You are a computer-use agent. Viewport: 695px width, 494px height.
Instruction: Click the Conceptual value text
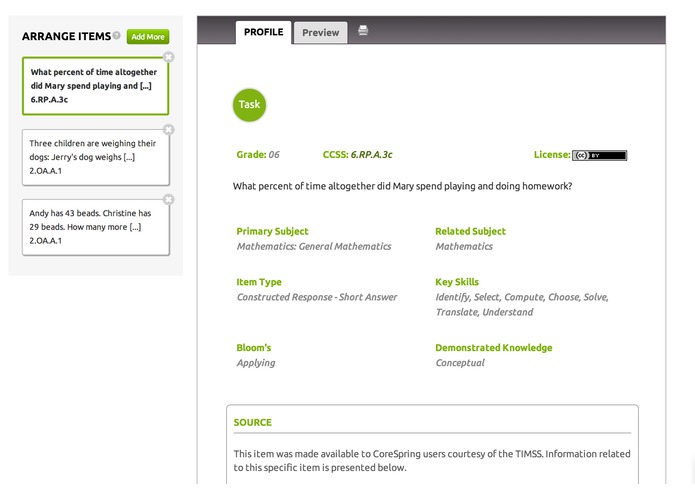point(460,363)
